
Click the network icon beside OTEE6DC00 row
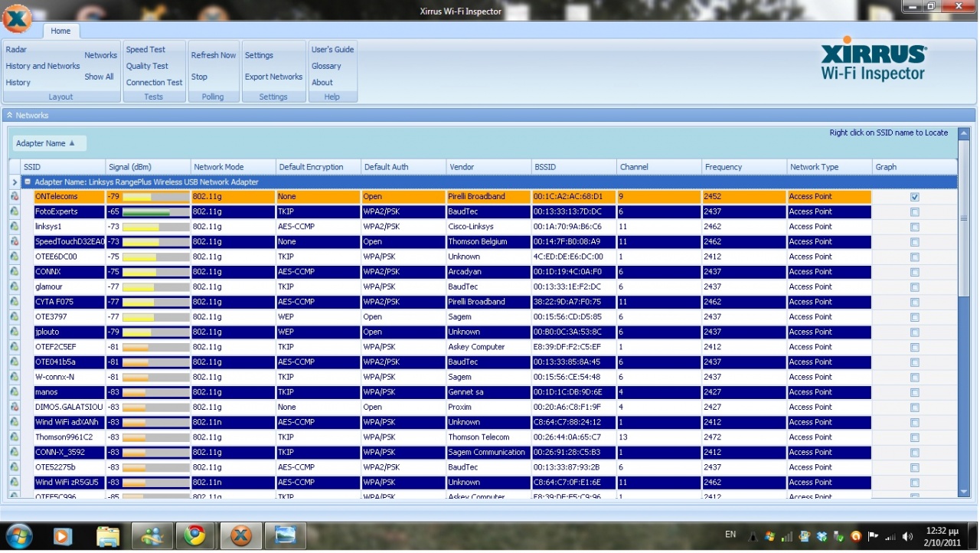click(x=14, y=257)
